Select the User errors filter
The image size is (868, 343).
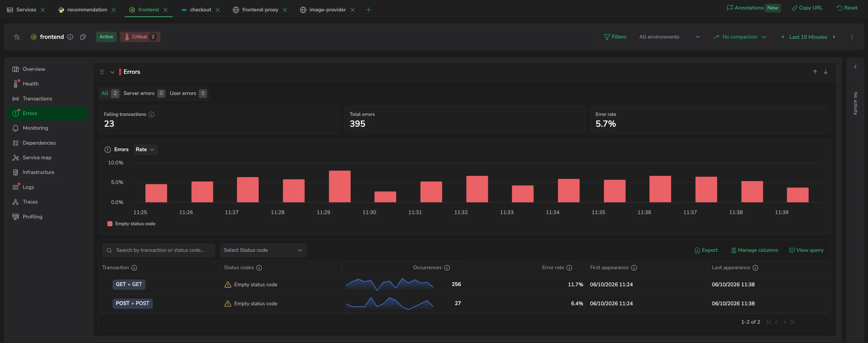click(x=188, y=93)
